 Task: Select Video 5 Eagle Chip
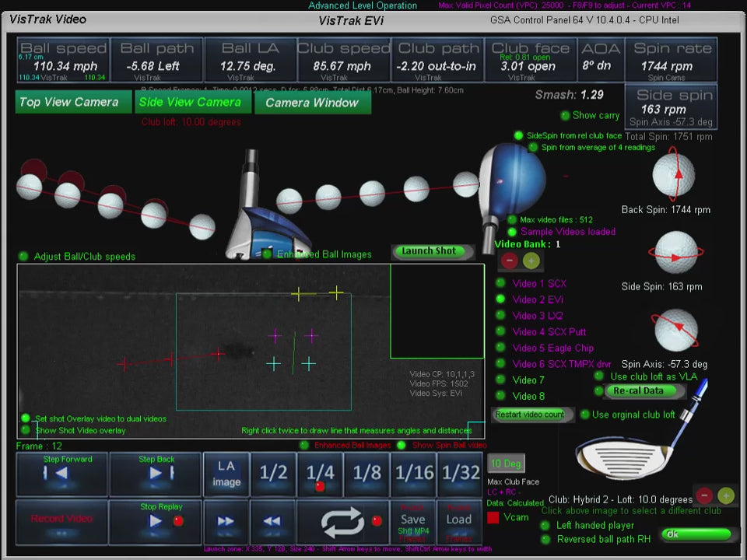[500, 348]
